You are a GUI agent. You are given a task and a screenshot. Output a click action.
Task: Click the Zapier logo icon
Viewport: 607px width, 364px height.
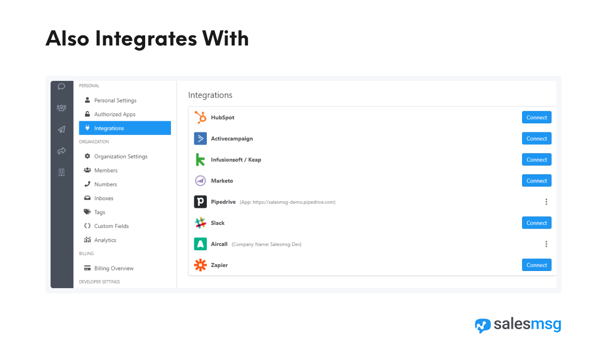200,265
